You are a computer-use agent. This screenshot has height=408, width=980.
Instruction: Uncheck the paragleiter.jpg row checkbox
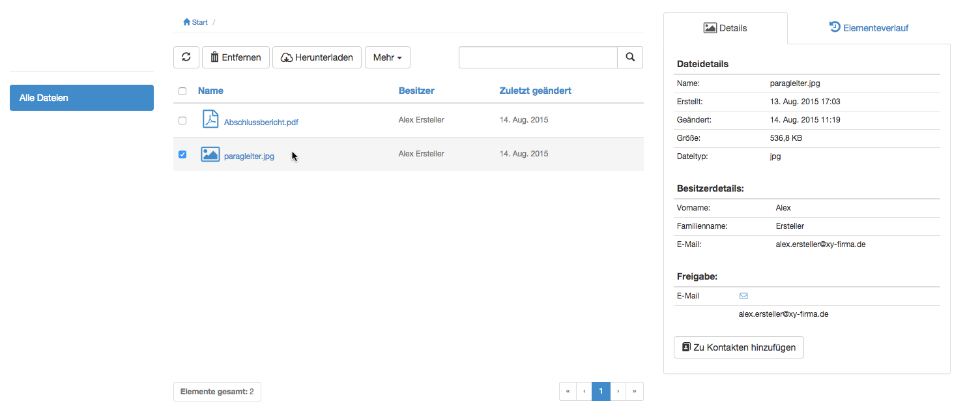coord(182,154)
